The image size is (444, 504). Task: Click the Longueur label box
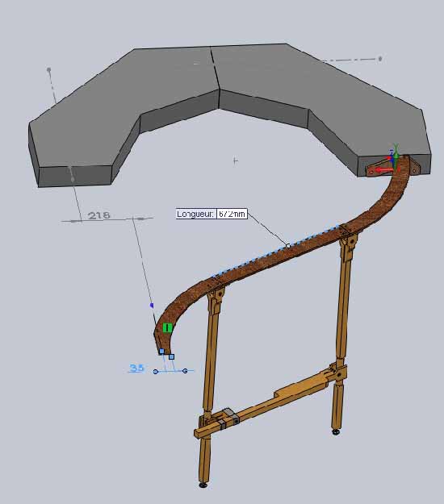196,214
